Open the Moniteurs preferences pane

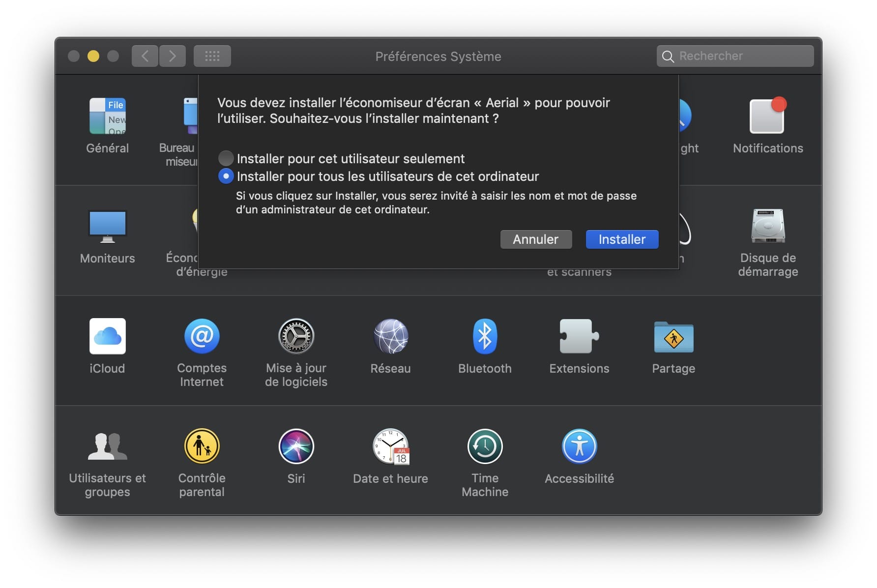coord(107,226)
